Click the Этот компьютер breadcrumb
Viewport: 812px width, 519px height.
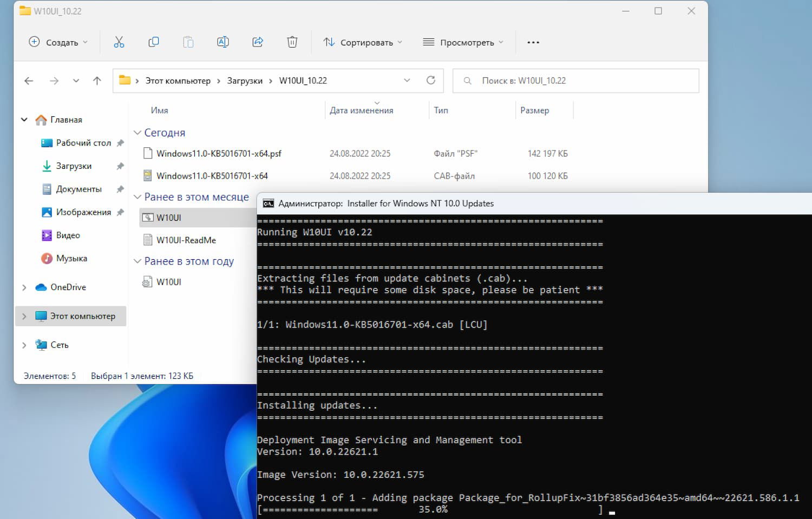178,81
